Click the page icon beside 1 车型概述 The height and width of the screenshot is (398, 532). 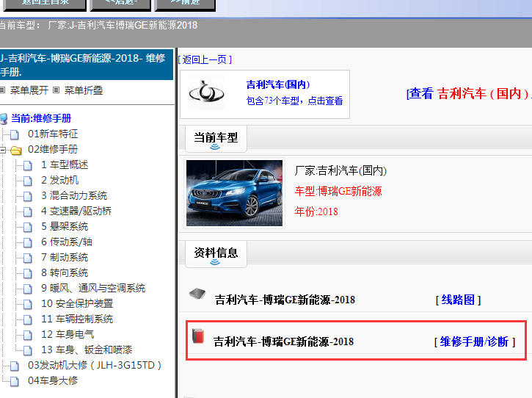[x=27, y=165]
